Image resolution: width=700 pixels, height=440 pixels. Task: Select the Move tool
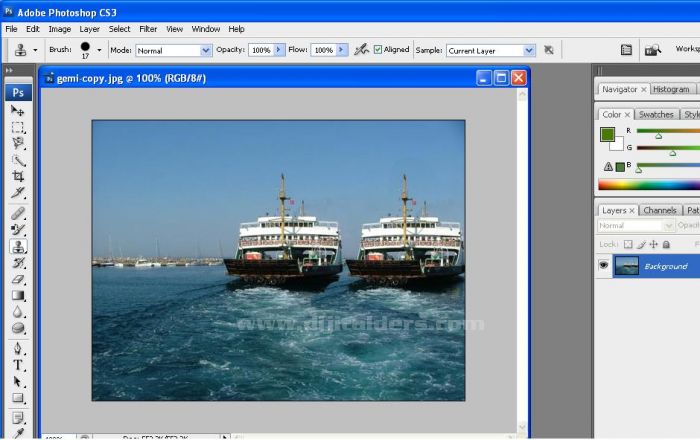pos(18,110)
